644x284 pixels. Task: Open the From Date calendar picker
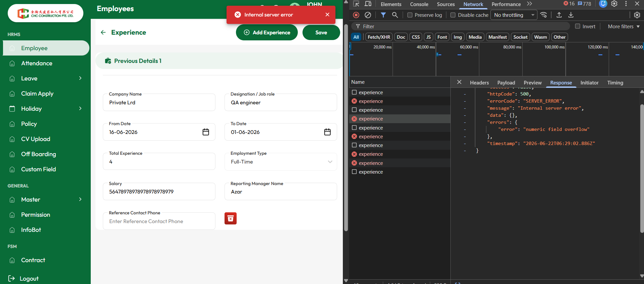(206, 132)
